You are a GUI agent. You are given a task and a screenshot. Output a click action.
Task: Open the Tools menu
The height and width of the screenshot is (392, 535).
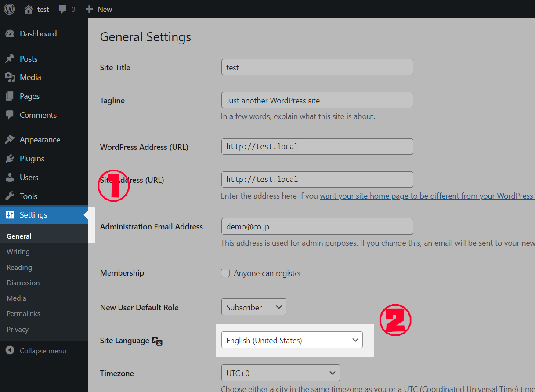click(x=29, y=196)
